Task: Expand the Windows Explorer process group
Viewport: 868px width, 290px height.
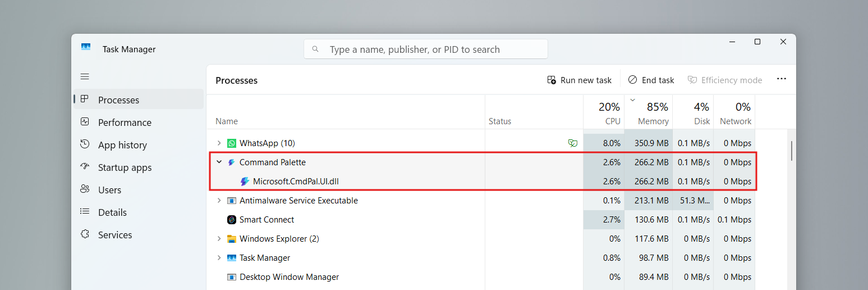Action: (219, 239)
